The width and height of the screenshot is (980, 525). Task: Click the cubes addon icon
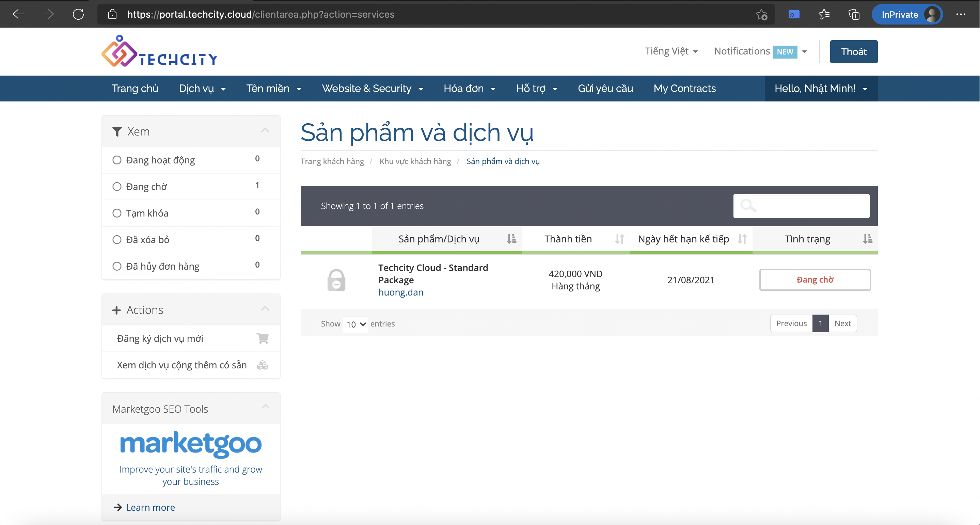[263, 365]
